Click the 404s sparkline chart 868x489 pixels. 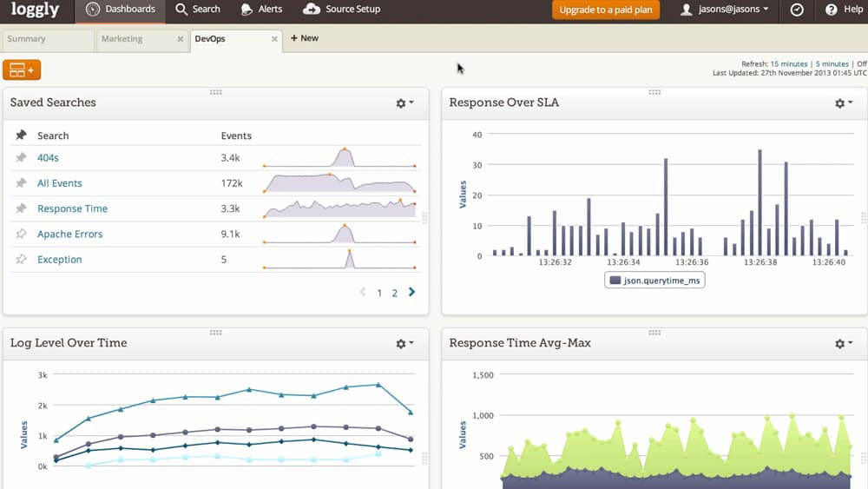tap(339, 158)
